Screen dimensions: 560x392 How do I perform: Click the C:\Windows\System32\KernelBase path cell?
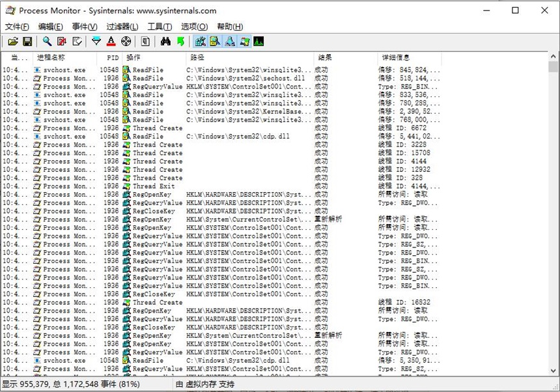[x=249, y=111]
